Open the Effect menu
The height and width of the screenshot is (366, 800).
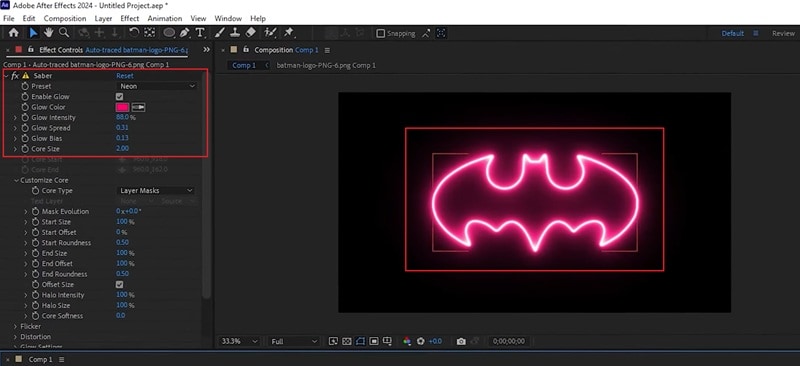click(x=130, y=18)
